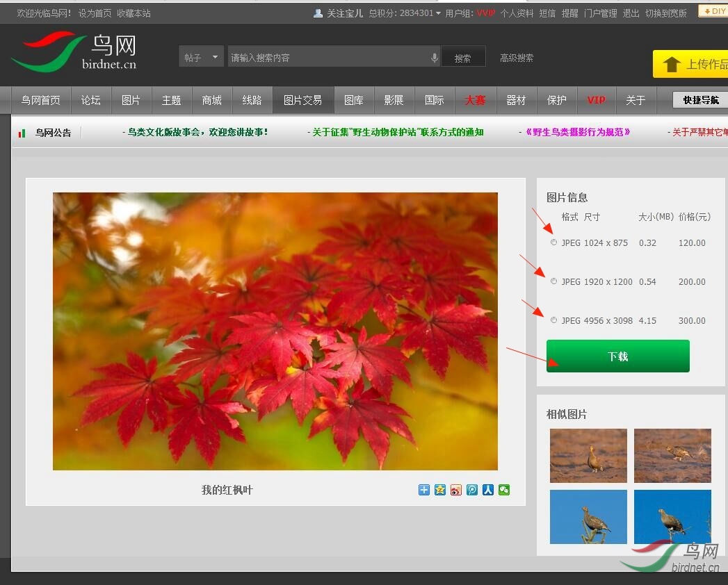
Task: Share the photo to Sina Weibo
Action: pos(456,490)
